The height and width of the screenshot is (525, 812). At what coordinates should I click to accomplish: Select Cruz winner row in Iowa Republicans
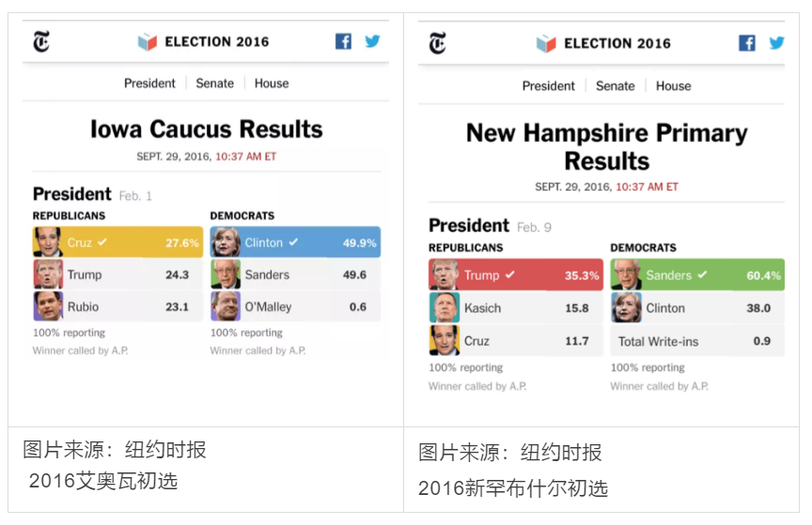[118, 241]
